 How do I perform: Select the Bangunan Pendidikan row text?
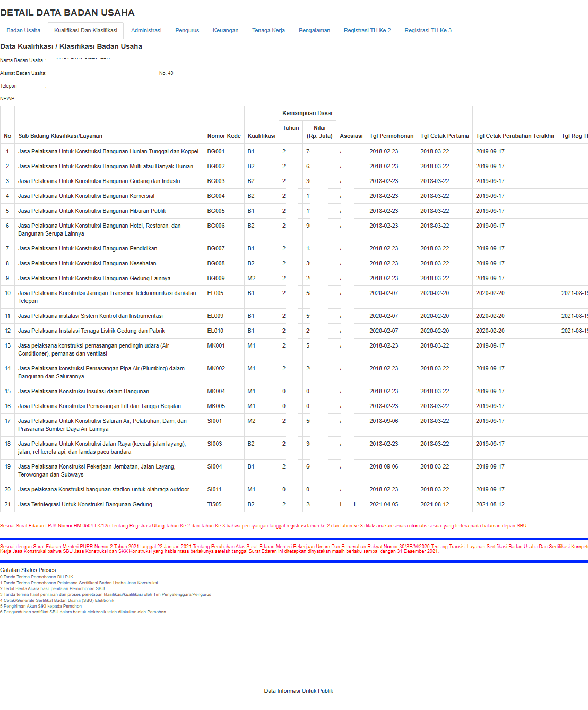pyautogui.click(x=88, y=248)
